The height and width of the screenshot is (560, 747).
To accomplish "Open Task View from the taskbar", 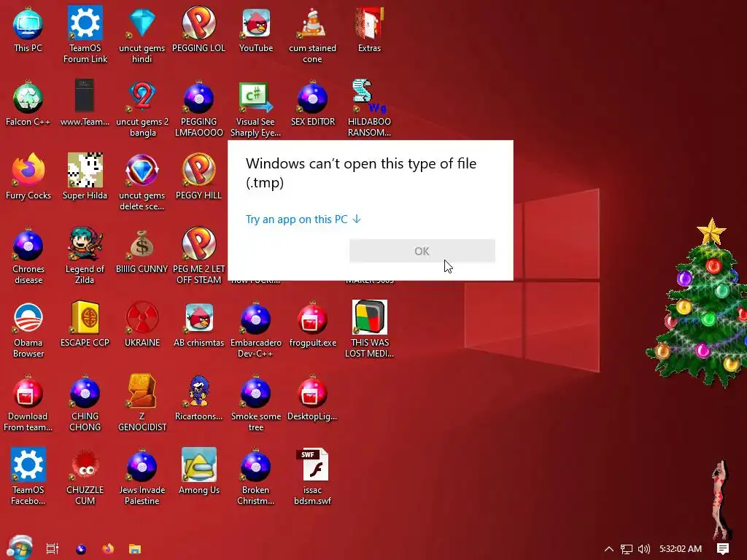I will 52,548.
